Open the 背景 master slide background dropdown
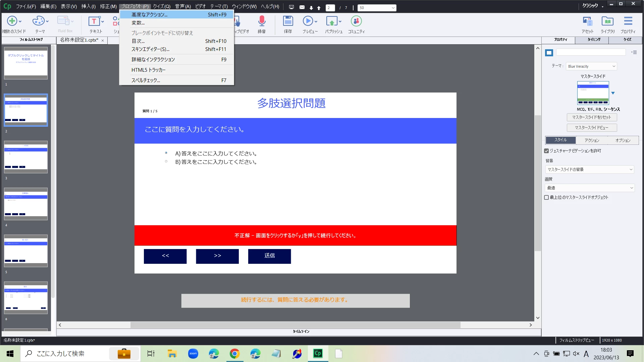644x362 pixels. tap(589, 170)
